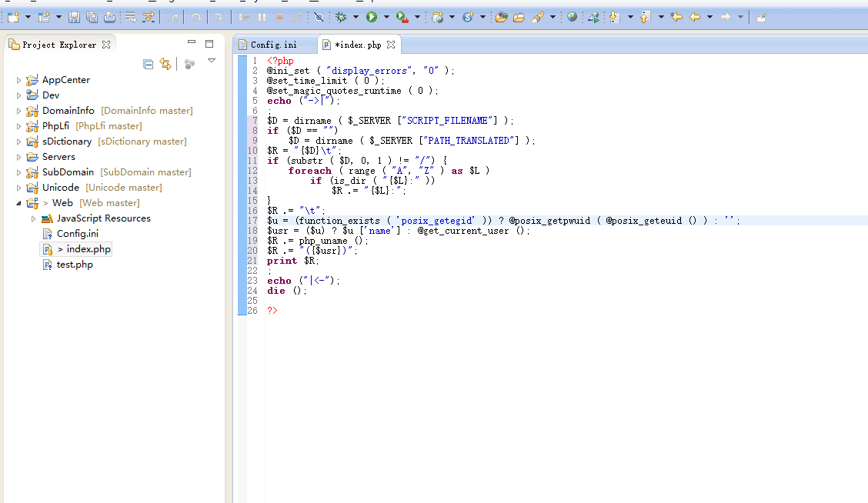Expand the AppCenter project

click(18, 80)
